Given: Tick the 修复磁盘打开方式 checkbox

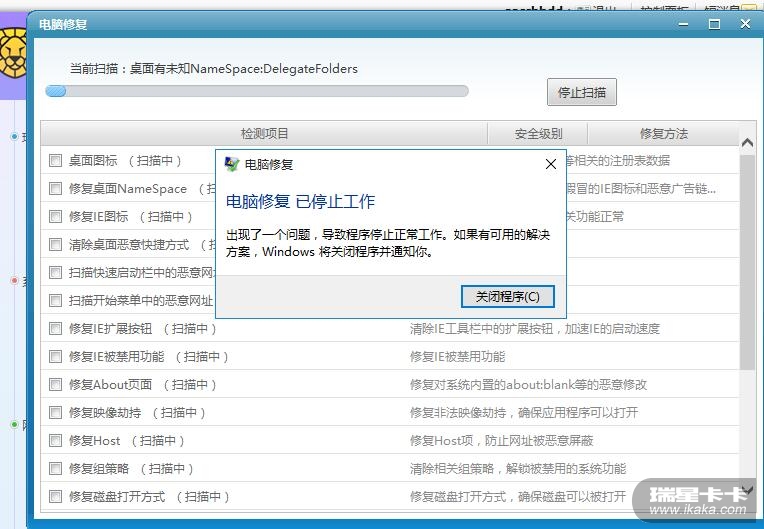Looking at the screenshot, I should 56,497.
